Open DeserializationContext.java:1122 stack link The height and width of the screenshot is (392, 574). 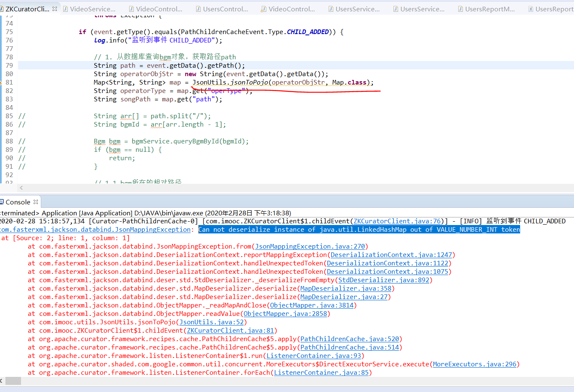[x=388, y=263]
